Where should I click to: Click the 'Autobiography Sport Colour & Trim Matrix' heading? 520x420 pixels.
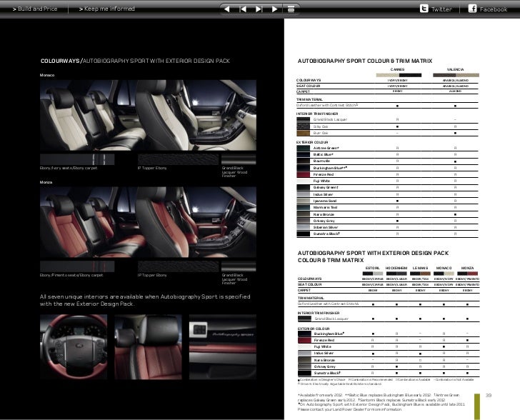coord(365,61)
